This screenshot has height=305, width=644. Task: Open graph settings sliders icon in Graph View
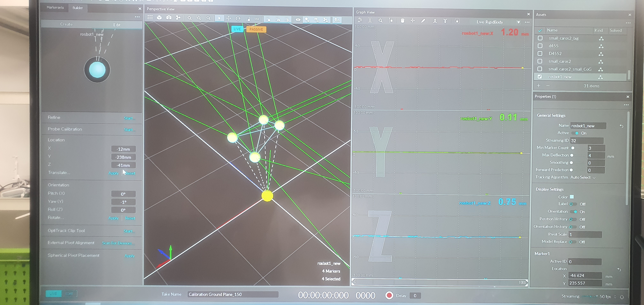tap(360, 20)
